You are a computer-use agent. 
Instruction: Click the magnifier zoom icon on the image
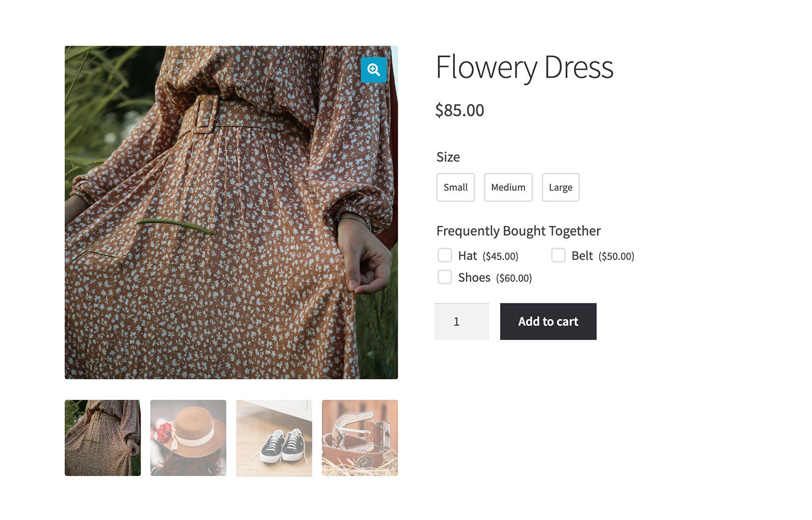click(x=373, y=70)
